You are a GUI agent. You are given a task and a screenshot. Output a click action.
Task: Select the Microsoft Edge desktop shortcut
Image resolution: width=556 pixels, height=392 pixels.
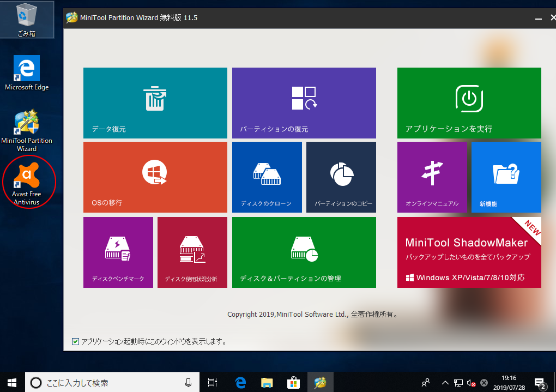pyautogui.click(x=27, y=73)
